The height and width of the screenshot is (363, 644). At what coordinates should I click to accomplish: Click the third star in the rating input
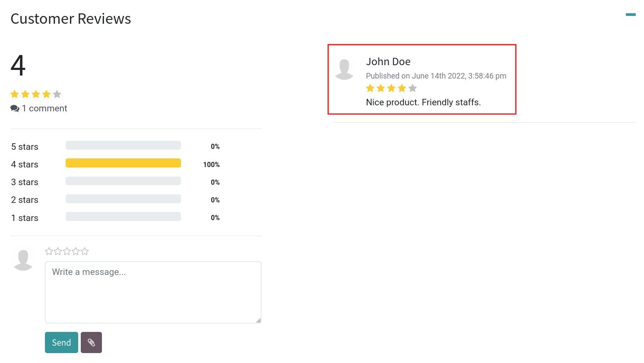[x=67, y=251]
